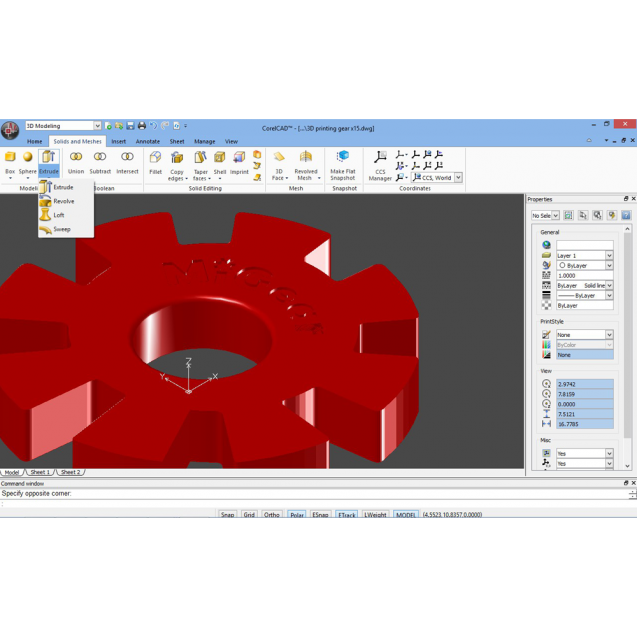The image size is (637, 637).
Task: Open the Layer 1 dropdown in Properties
Action: click(609, 256)
